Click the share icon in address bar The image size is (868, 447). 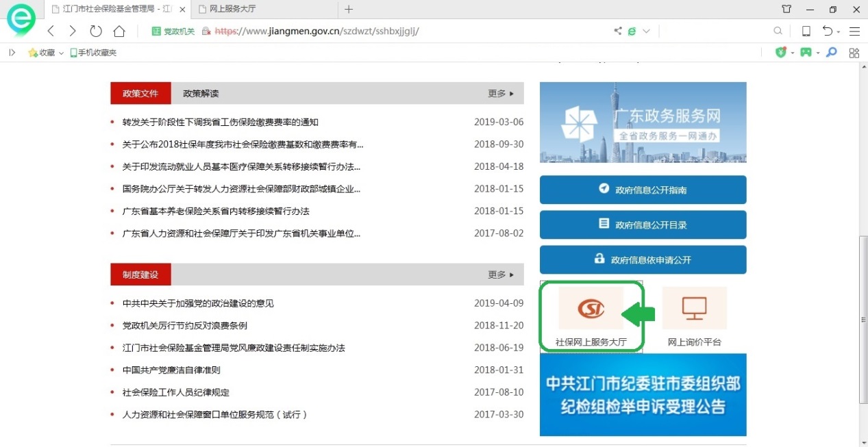click(617, 31)
